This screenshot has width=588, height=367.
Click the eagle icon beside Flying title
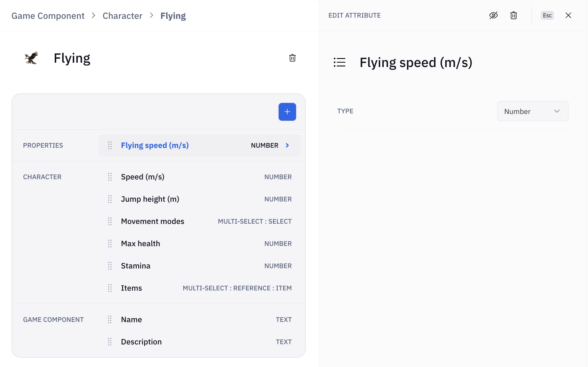[x=31, y=58]
